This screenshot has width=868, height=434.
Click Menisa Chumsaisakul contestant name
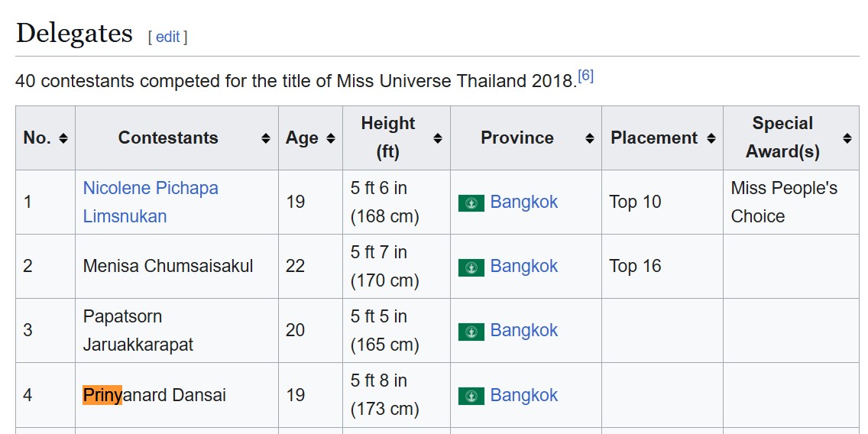click(168, 267)
